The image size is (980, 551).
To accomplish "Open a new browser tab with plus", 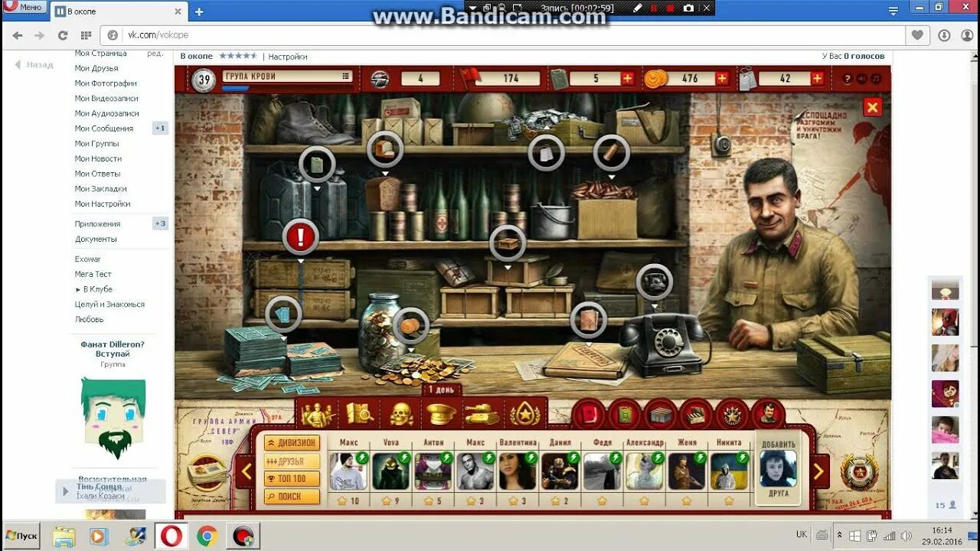I will coord(199,11).
